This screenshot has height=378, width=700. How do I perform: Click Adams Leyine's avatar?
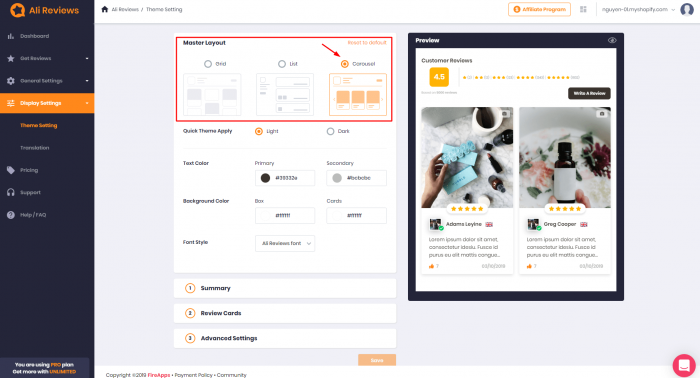click(436, 224)
